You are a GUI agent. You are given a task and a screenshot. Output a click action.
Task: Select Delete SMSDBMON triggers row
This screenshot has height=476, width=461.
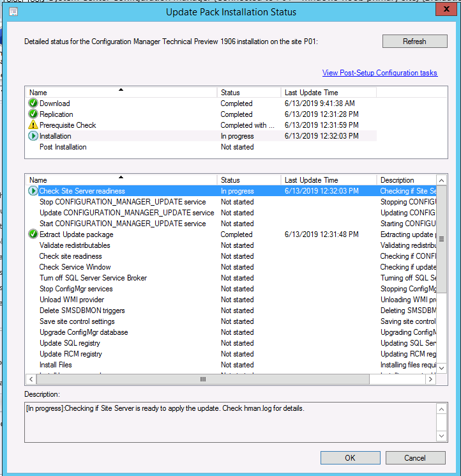[231, 311]
